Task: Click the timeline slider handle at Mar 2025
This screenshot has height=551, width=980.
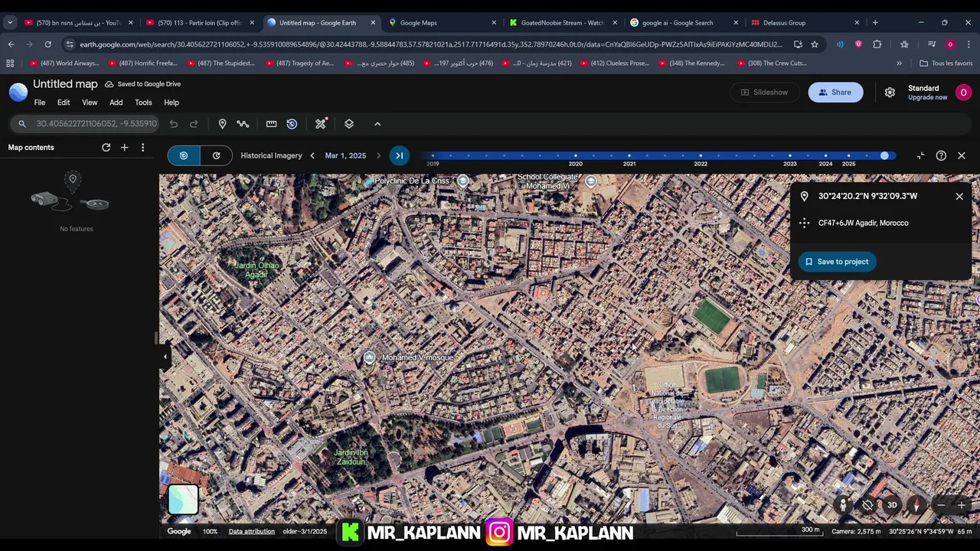Action: pyautogui.click(x=884, y=155)
